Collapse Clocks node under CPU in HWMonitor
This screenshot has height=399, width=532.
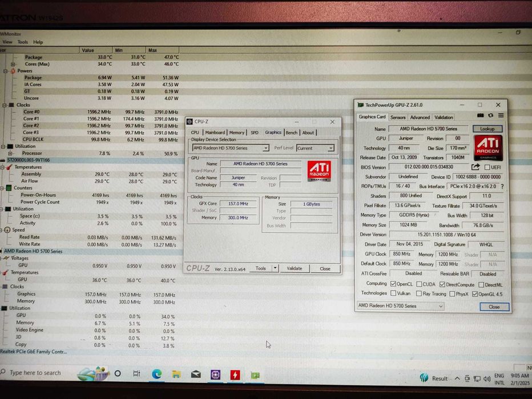pyautogui.click(x=5, y=105)
